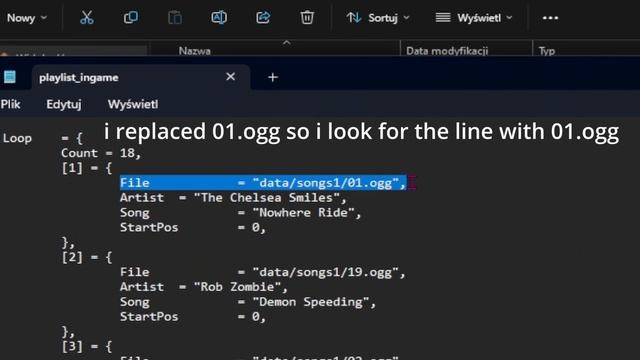Click the Paste clipboard icon in Explorer
This screenshot has width=640, height=360.
(175, 18)
